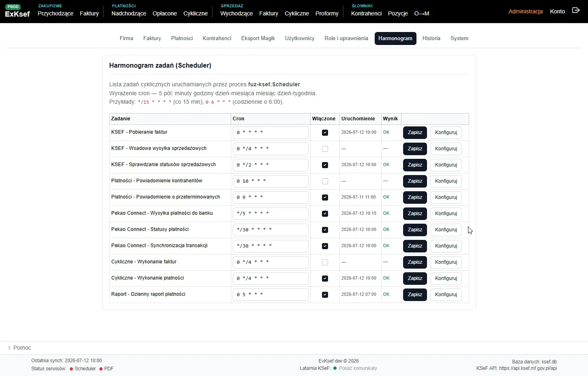Screen dimensions: 588x376
Task: Toggle Cykliczne - Wykonanie płatności checkbox
Action: coord(325,278)
